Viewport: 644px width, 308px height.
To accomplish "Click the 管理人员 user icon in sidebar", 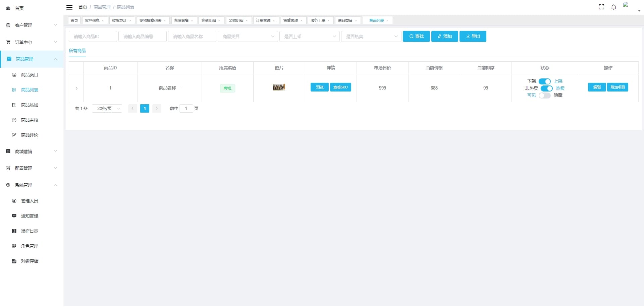I will [14, 201].
